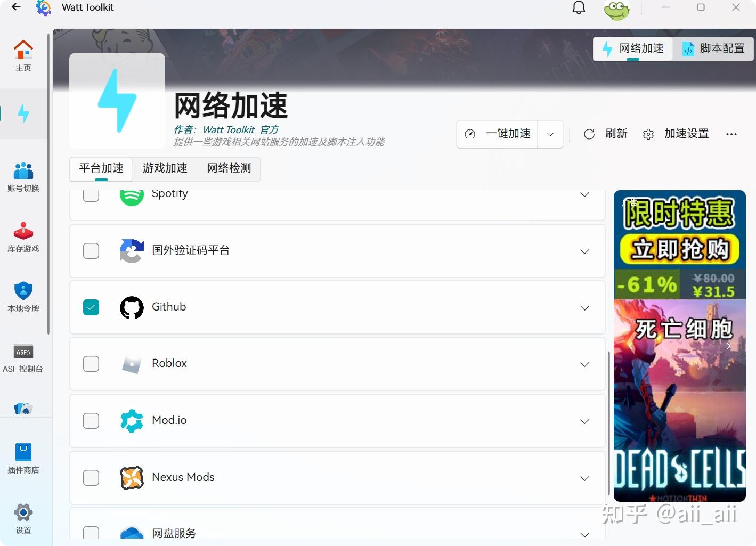The height and width of the screenshot is (546, 756).
Task: Uncheck the Github acceleration checkbox
Action: tap(91, 307)
